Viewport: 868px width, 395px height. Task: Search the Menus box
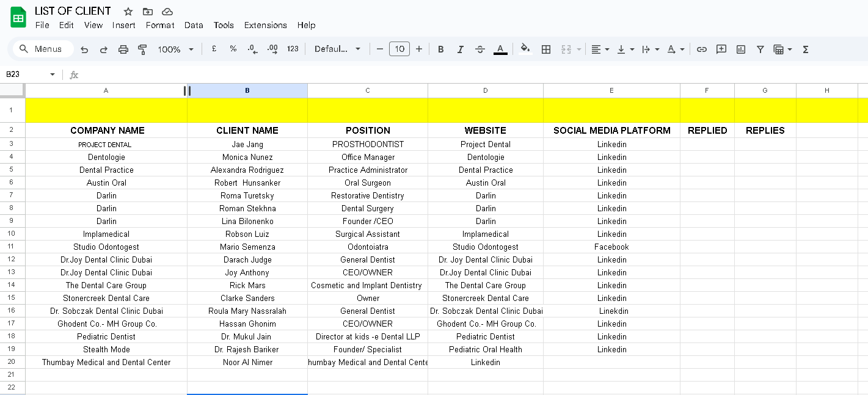tap(43, 49)
